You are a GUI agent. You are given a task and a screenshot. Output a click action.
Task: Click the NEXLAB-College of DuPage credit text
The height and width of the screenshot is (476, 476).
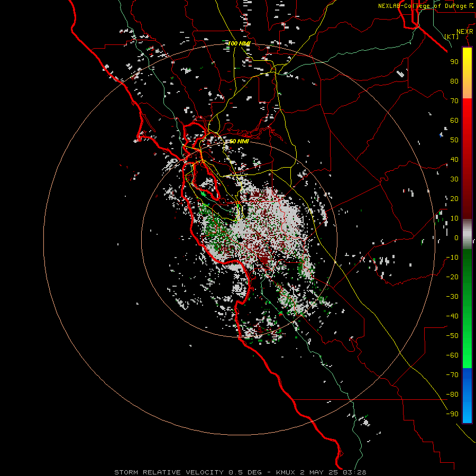click(425, 6)
